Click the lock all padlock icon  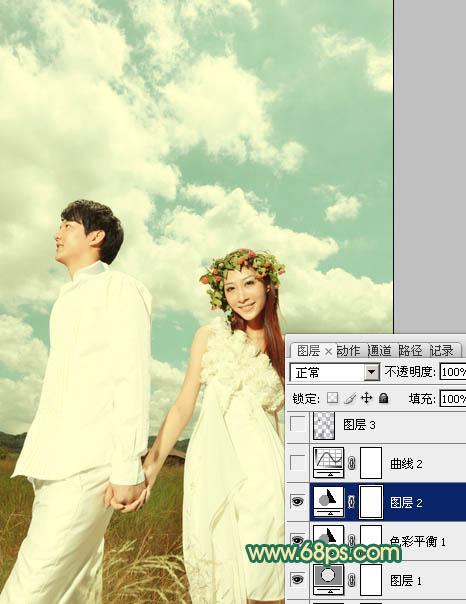click(383, 398)
